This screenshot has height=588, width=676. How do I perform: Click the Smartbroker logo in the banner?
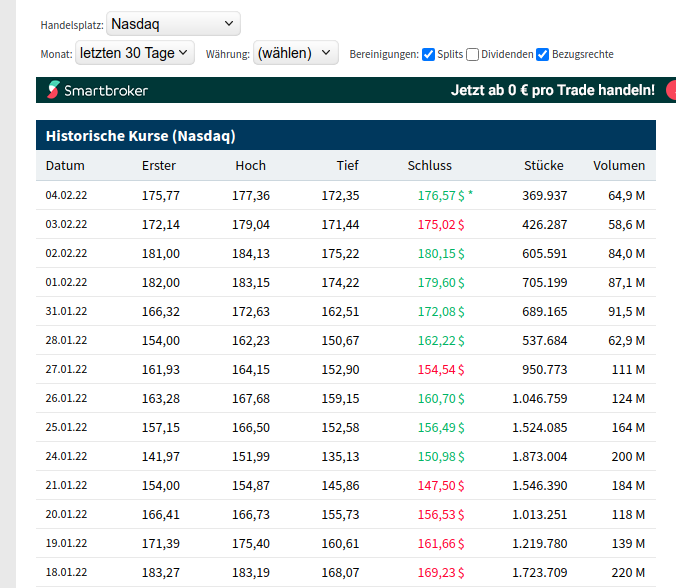pyautogui.click(x=98, y=91)
